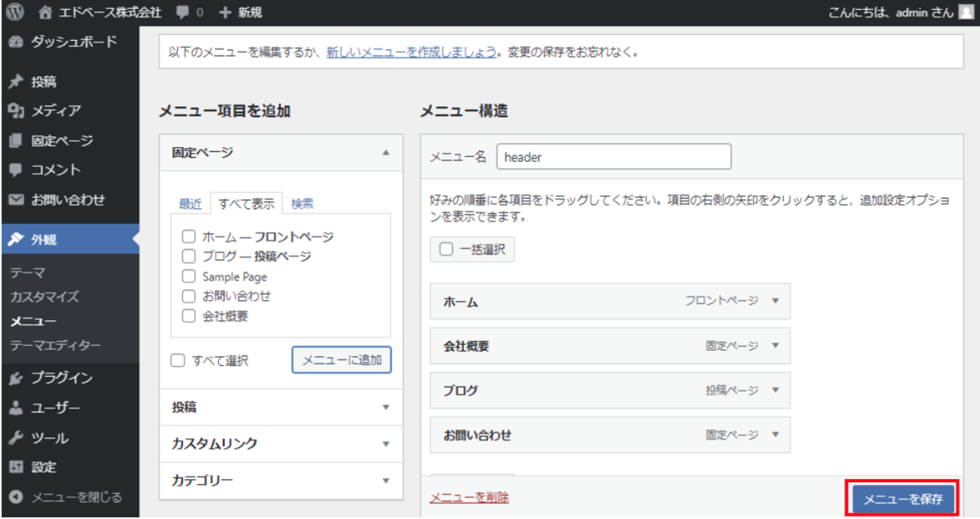The height and width of the screenshot is (519, 980).
Task: Focus the メニュー名 input field
Action: point(613,157)
